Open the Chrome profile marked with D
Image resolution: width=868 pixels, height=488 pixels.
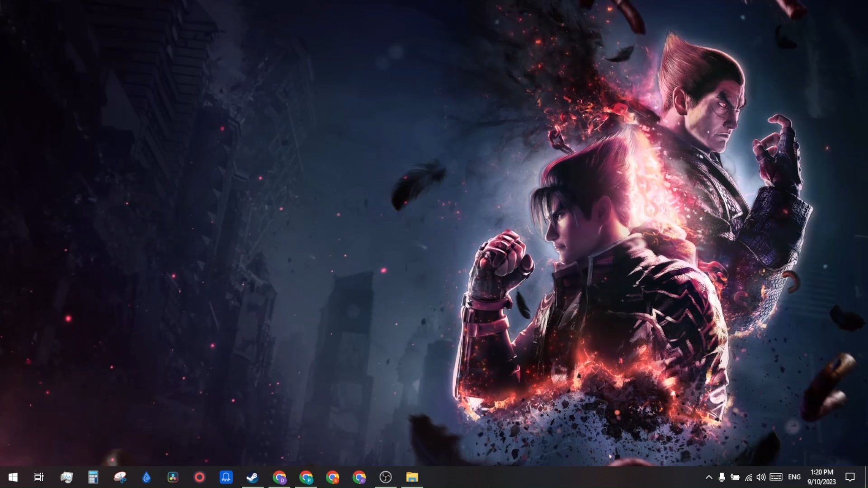(x=280, y=477)
